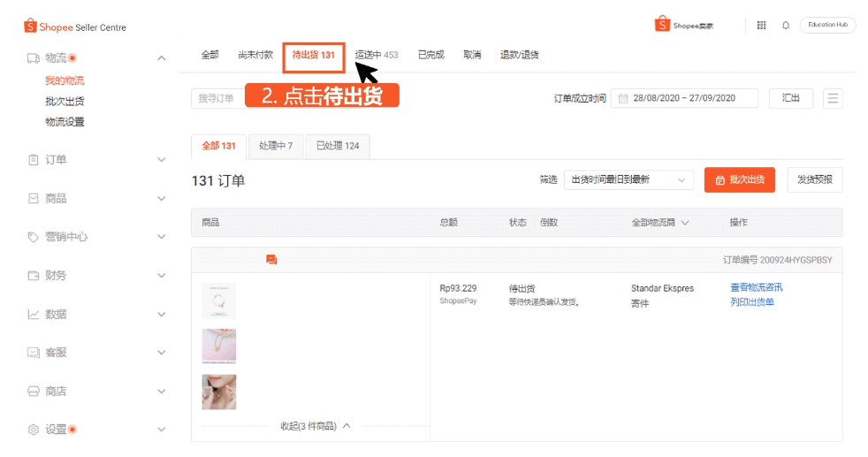This screenshot has width=868, height=457.
Task: Open the list view menu icon beside 汇出
Action: (x=833, y=98)
